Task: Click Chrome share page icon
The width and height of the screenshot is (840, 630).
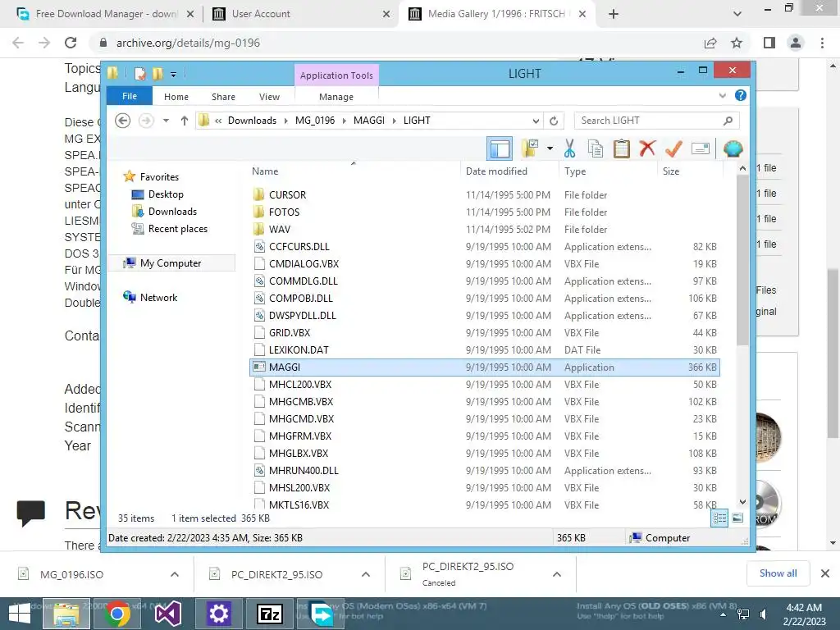Action: pos(710,43)
